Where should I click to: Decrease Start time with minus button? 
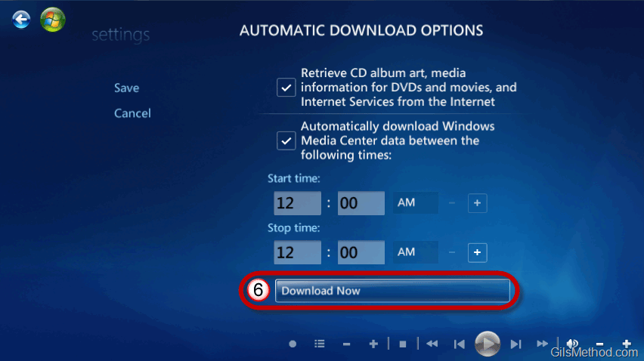click(x=452, y=203)
